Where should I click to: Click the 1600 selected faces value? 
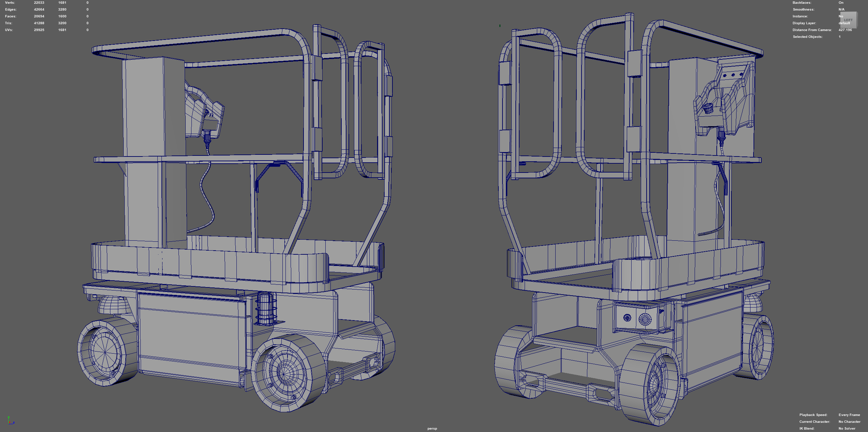[x=62, y=16]
